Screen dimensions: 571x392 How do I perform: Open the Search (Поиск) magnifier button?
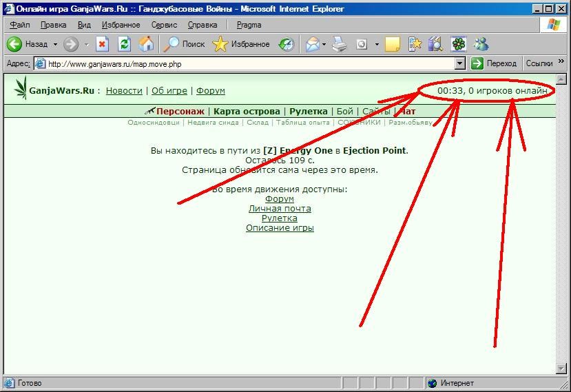[x=183, y=44]
